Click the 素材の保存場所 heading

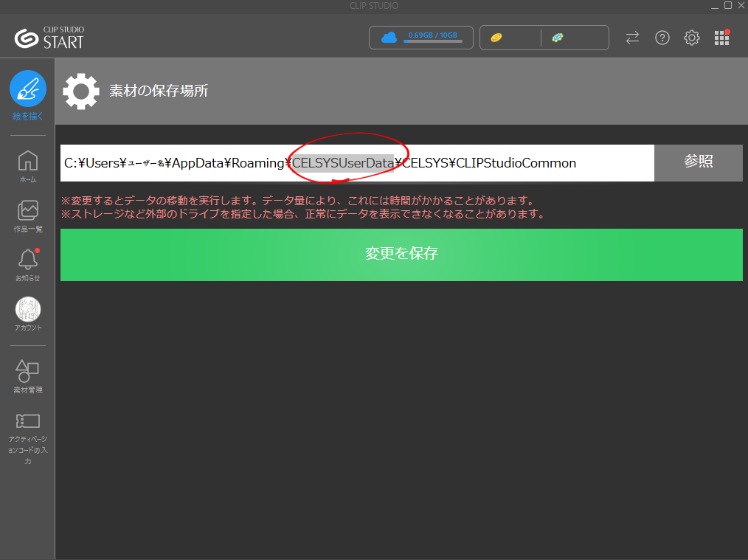[159, 91]
